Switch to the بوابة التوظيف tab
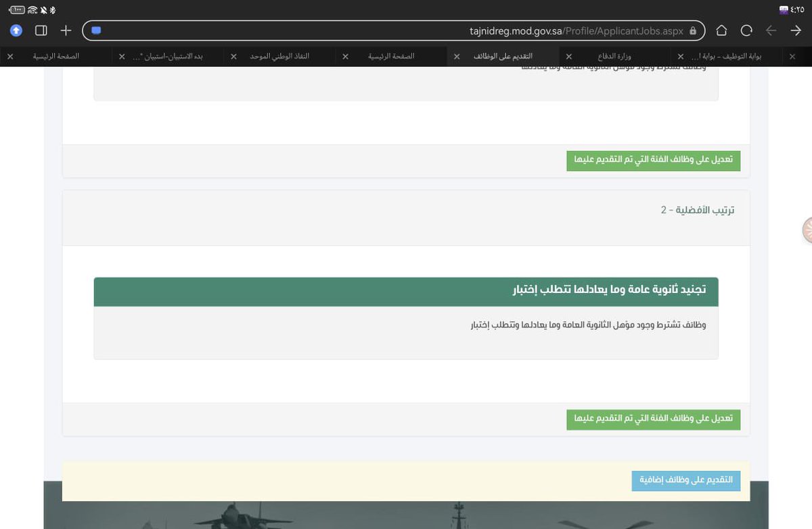Viewport: 812px width, 529px height. coord(728,56)
